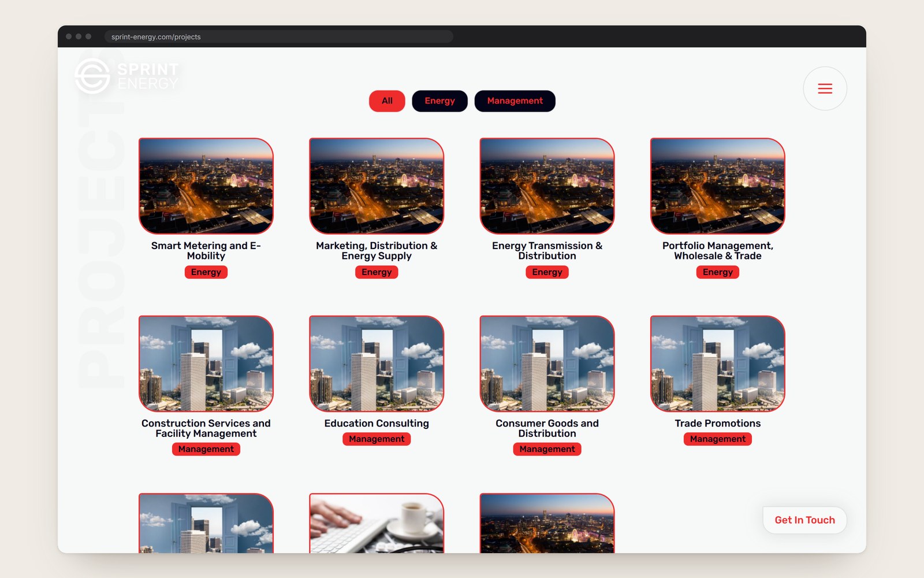
Task: Click Construction Services and Facility Management title
Action: click(206, 428)
